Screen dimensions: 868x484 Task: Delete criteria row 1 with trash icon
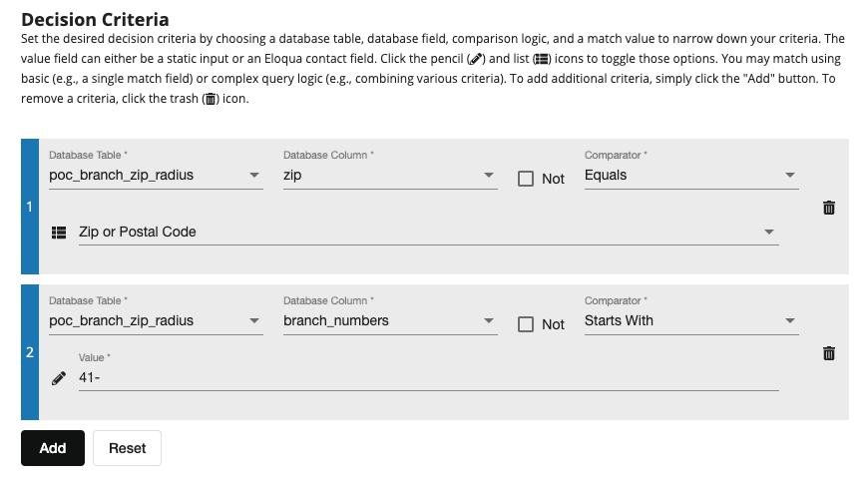pos(828,208)
